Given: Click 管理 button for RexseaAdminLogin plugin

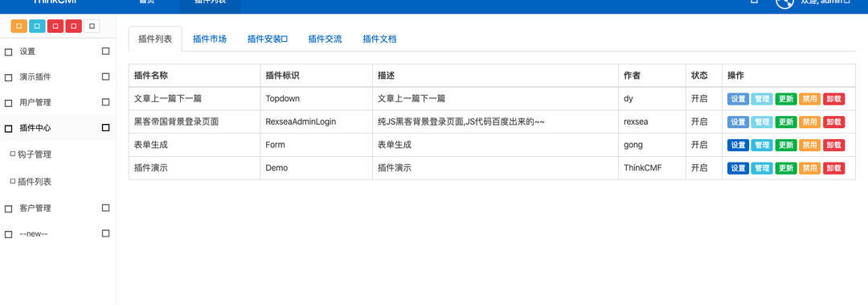Looking at the screenshot, I should (762, 122).
